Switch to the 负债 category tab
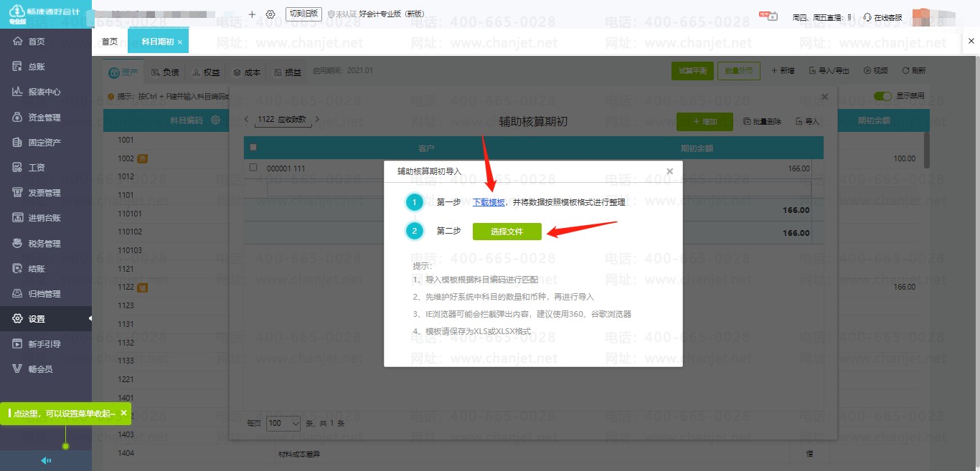The width and height of the screenshot is (980, 471). point(165,72)
